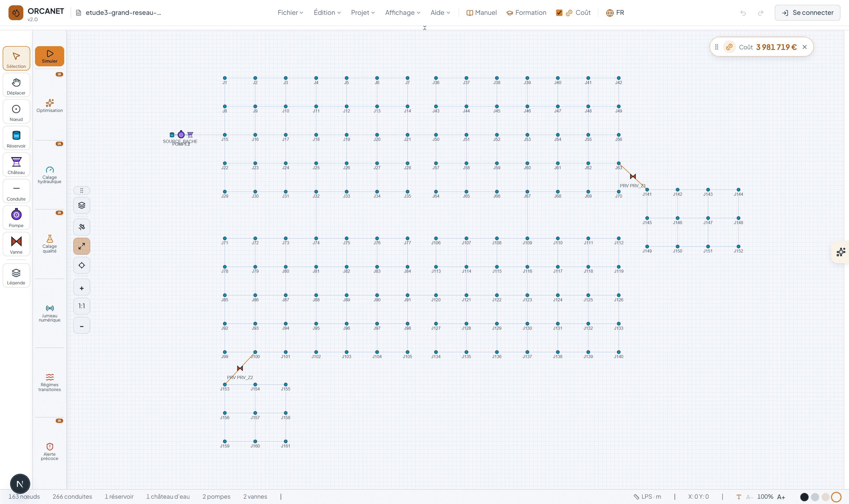849x504 pixels.
Task: Select the gray theme color swatch
Action: click(x=815, y=497)
